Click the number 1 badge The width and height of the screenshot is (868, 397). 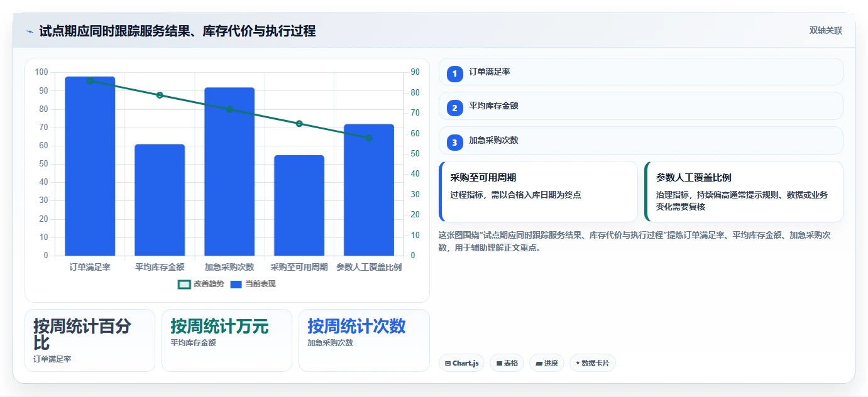(x=455, y=73)
